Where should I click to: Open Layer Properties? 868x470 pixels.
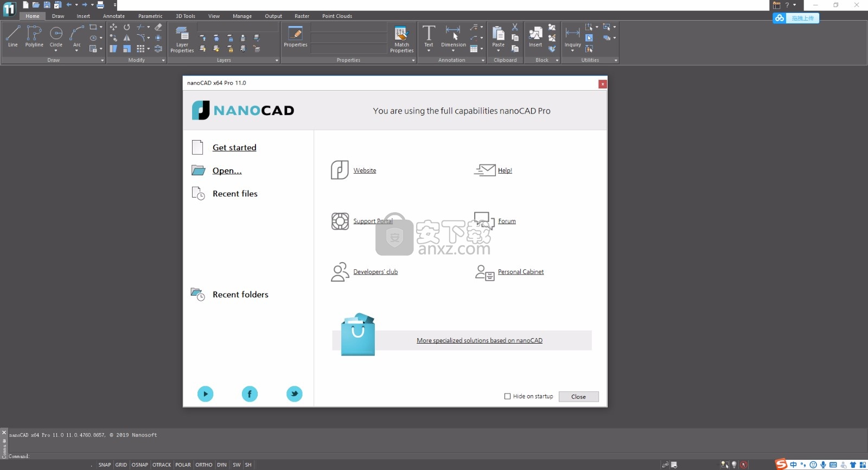click(182, 39)
